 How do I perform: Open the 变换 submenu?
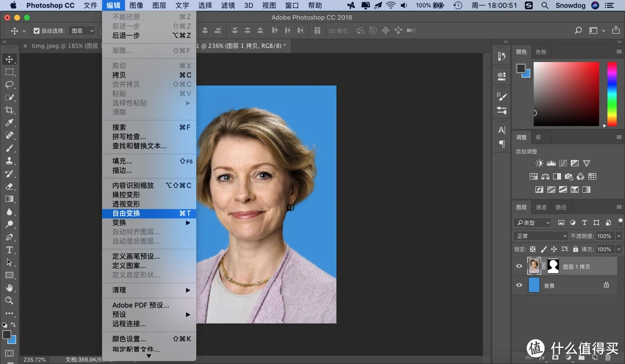149,222
